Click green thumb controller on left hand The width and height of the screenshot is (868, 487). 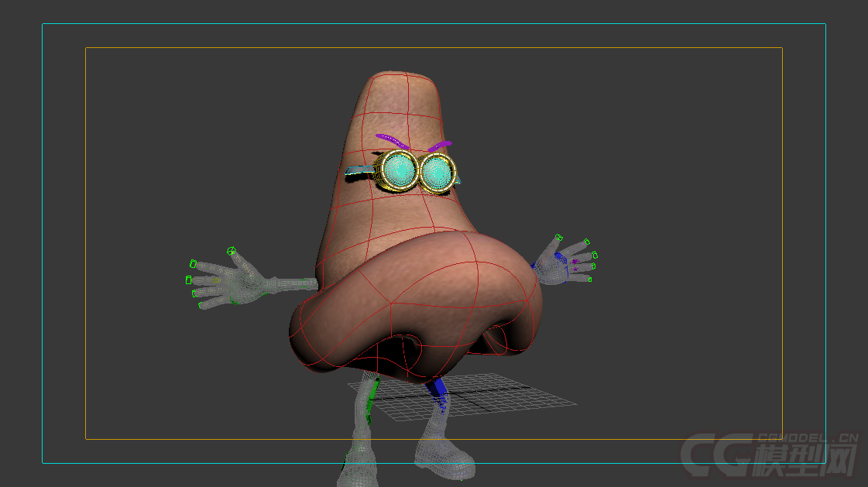231,251
